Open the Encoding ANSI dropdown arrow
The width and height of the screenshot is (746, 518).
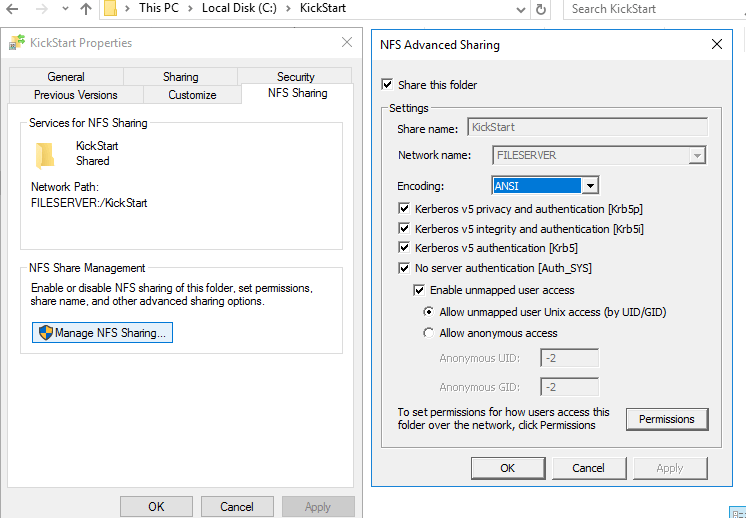(x=590, y=186)
